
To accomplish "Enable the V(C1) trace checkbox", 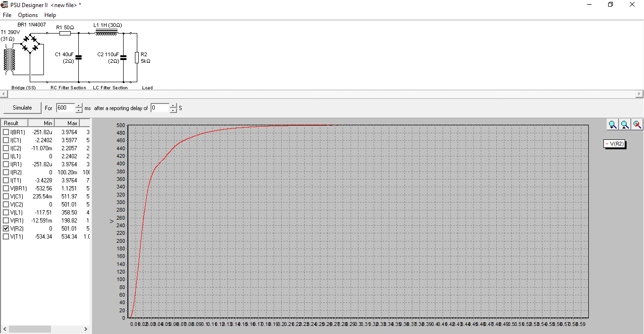I will click(6, 197).
